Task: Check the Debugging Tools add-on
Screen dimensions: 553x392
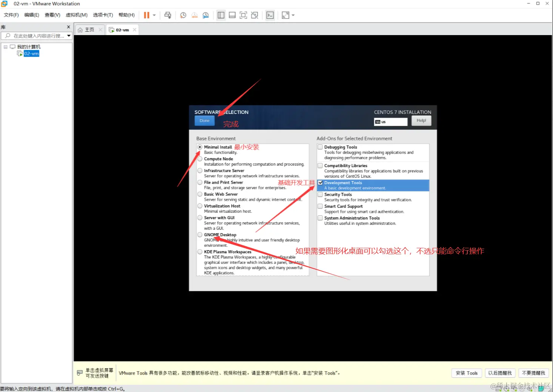Action: [x=320, y=147]
